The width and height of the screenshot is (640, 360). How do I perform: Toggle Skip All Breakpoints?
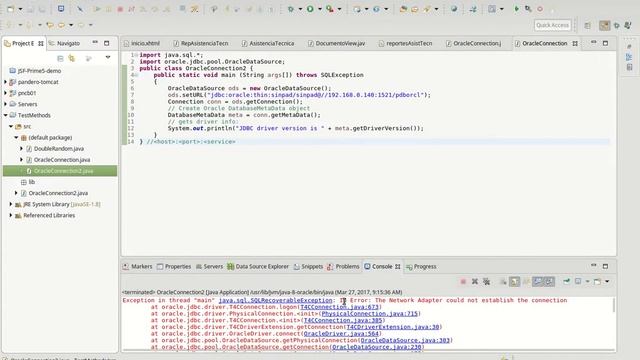[x=80, y=9]
